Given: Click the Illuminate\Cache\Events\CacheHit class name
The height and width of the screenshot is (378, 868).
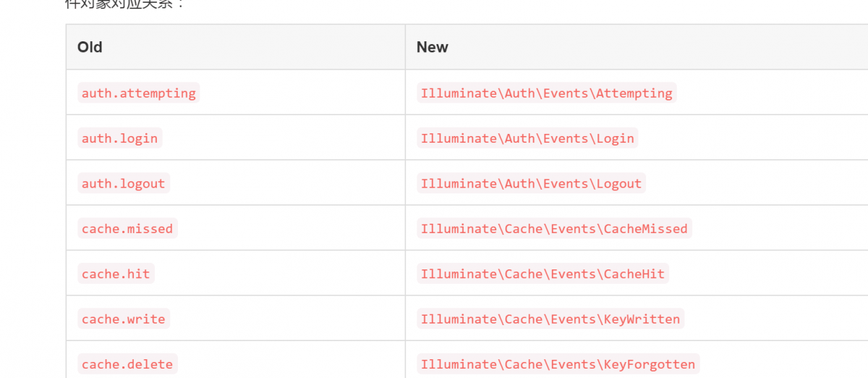Looking at the screenshot, I should (542, 274).
